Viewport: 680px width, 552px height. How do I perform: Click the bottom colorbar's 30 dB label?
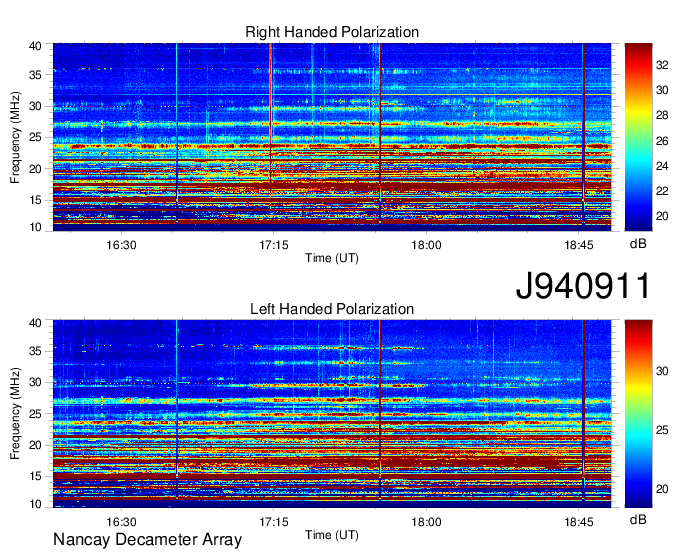[662, 371]
